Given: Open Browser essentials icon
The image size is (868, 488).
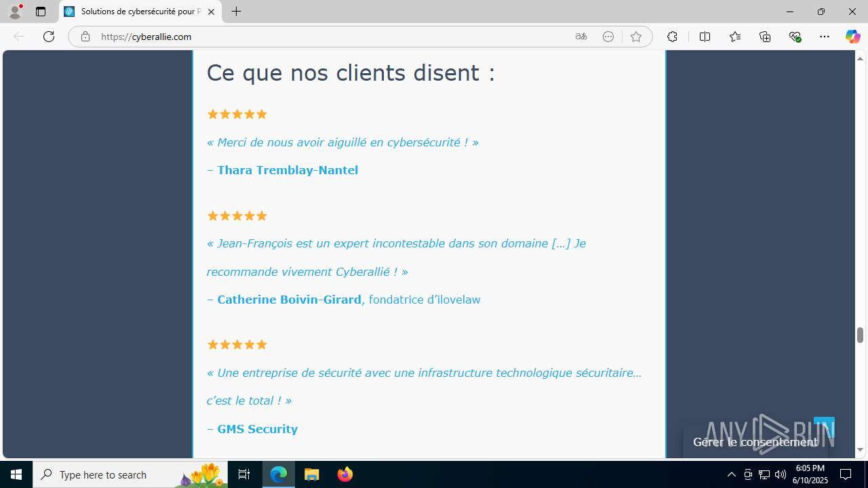Looking at the screenshot, I should (x=795, y=37).
